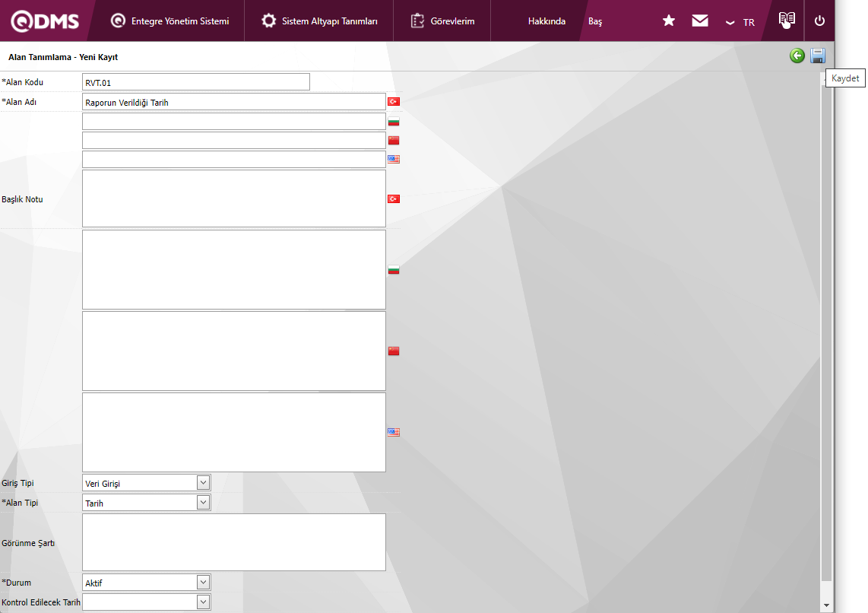Image resolution: width=868 pixels, height=613 pixels.
Task: Click Görünme Şartı text area
Action: pyautogui.click(x=233, y=542)
